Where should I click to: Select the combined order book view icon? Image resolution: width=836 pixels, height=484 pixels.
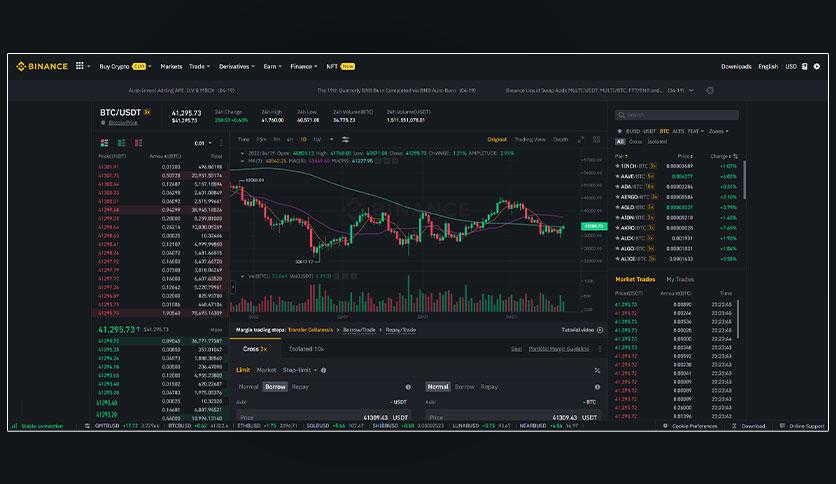coord(104,143)
